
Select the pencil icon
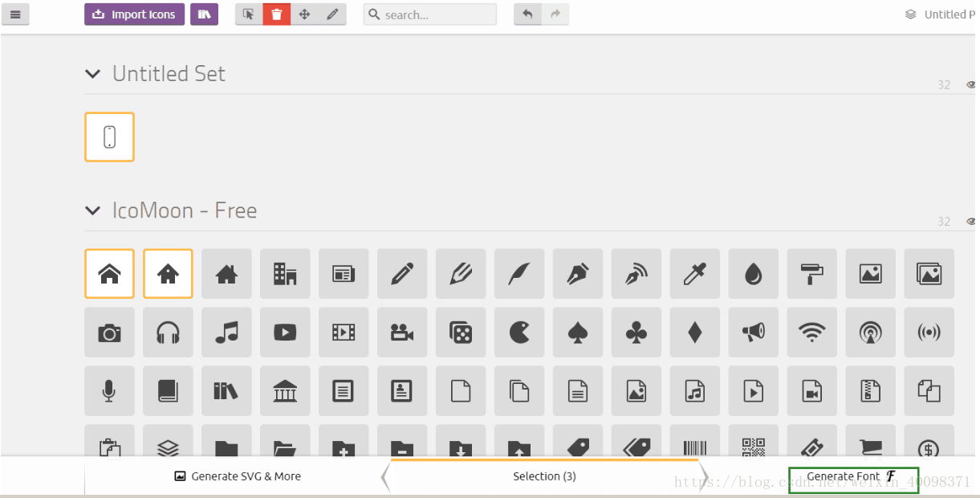click(402, 274)
